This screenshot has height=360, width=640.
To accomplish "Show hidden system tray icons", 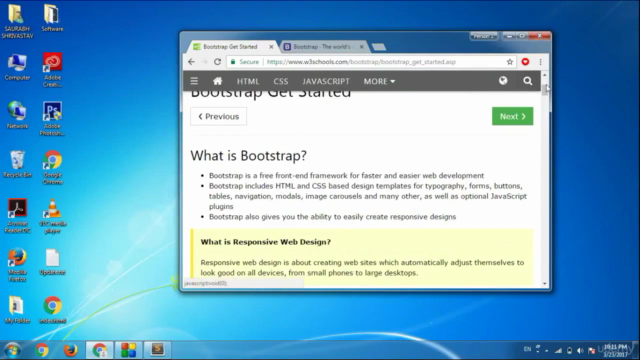I will 547,351.
